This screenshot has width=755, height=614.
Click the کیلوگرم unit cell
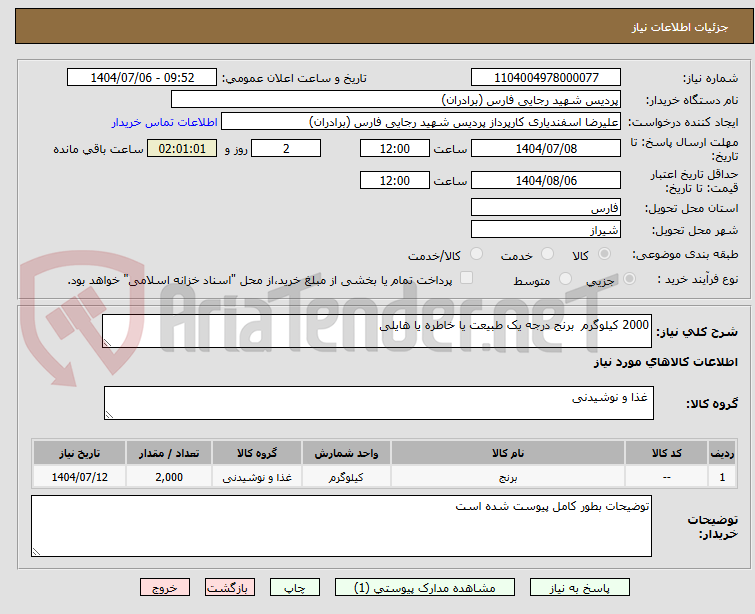point(346,477)
